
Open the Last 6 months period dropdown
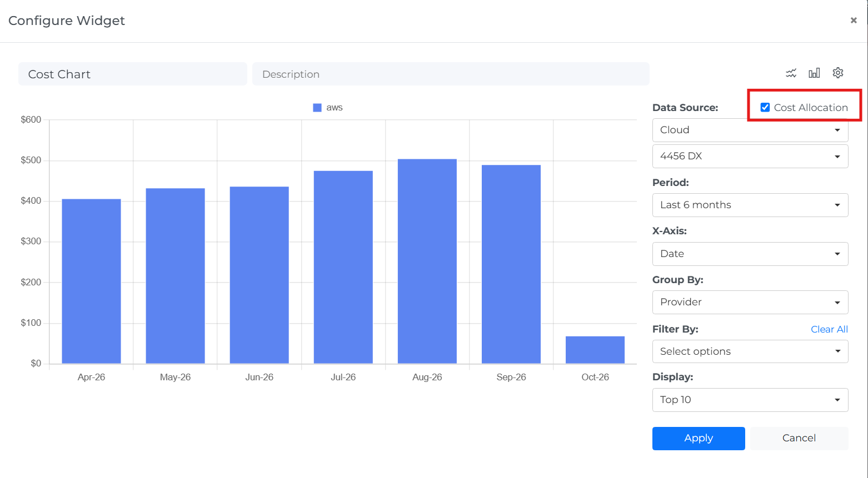tap(750, 205)
